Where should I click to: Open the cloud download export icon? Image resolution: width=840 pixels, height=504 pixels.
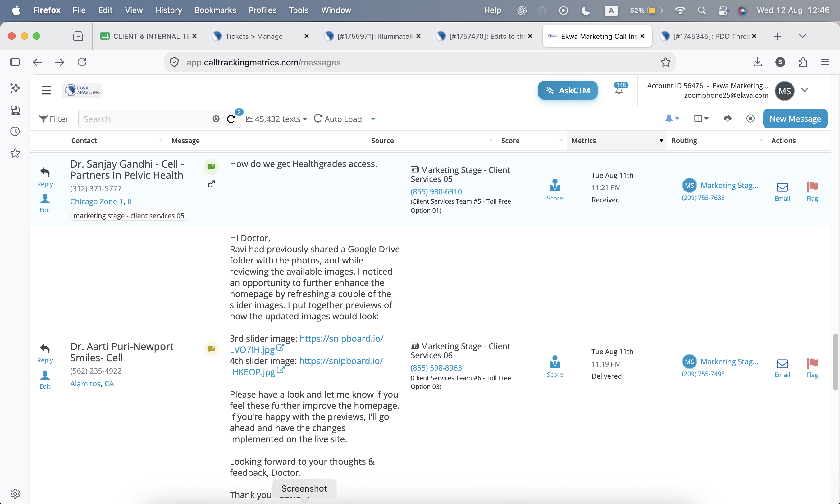[x=728, y=119]
